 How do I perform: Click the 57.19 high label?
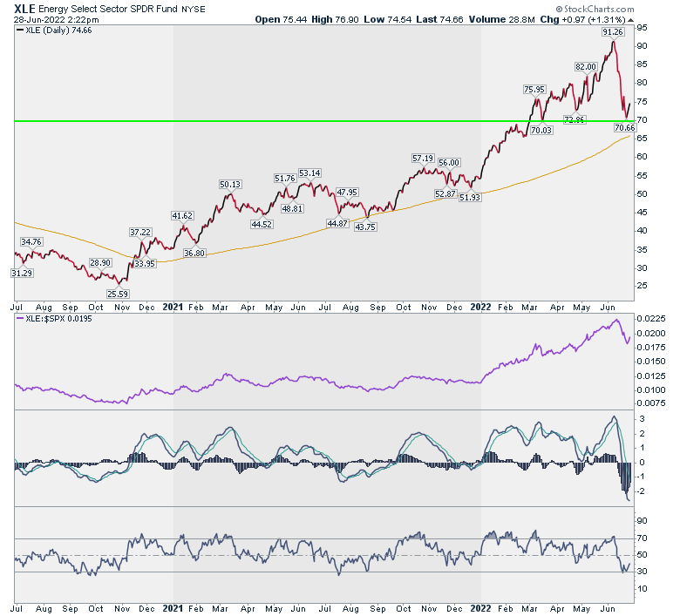423,159
